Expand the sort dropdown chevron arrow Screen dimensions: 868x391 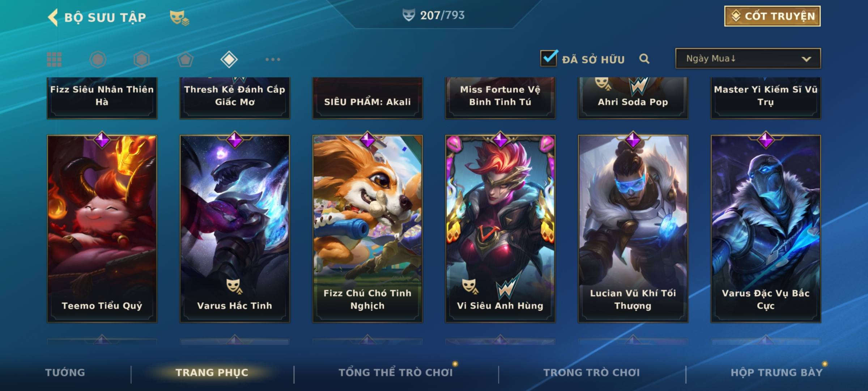[806, 59]
